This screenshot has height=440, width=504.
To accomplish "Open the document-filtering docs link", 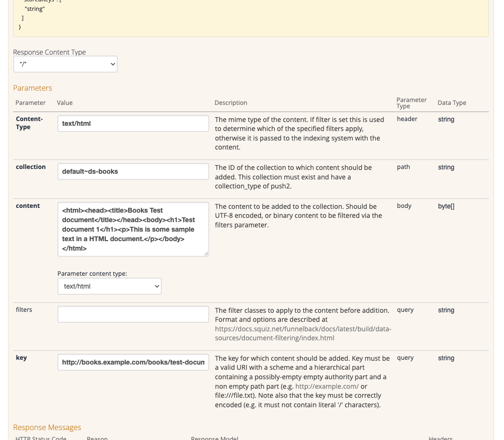I will pyautogui.click(x=303, y=333).
